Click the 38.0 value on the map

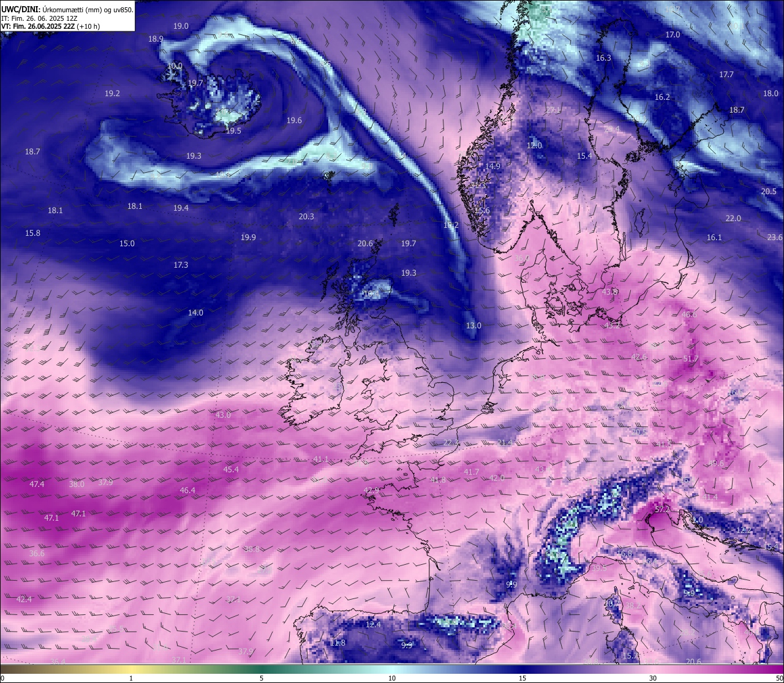77,484
